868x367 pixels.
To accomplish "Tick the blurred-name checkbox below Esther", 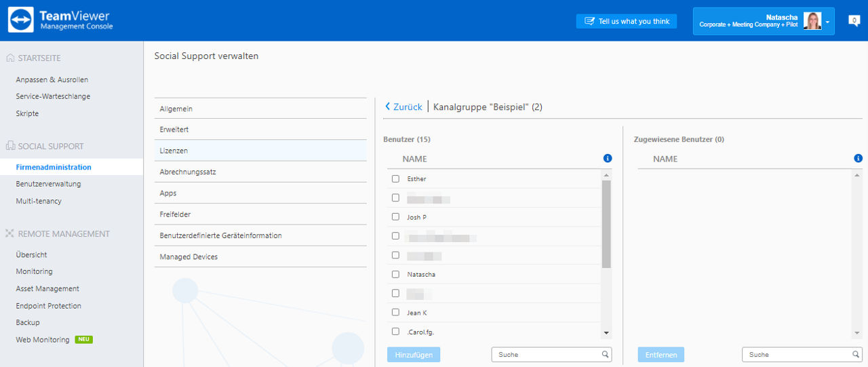I will point(395,197).
